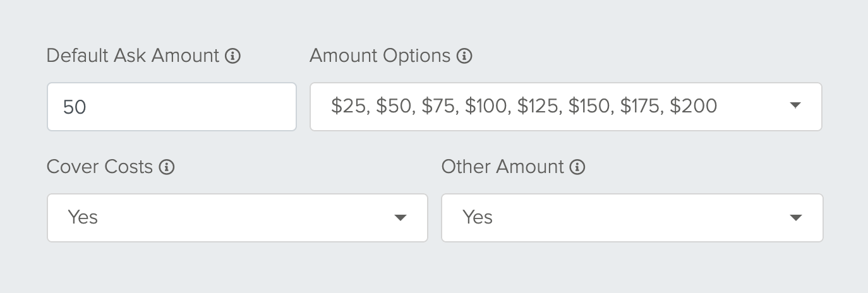Click the Amount Options dropdown arrow
This screenshot has width=868, height=293.
(x=795, y=106)
